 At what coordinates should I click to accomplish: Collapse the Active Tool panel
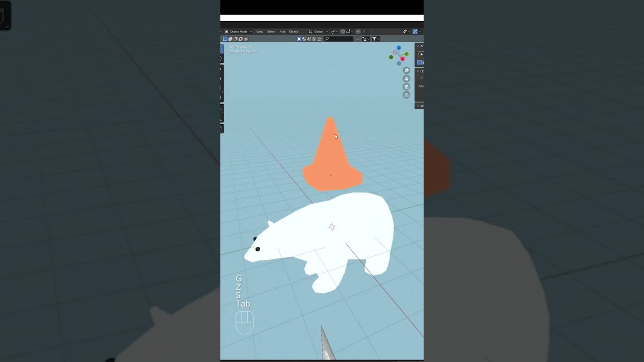(x=418, y=46)
